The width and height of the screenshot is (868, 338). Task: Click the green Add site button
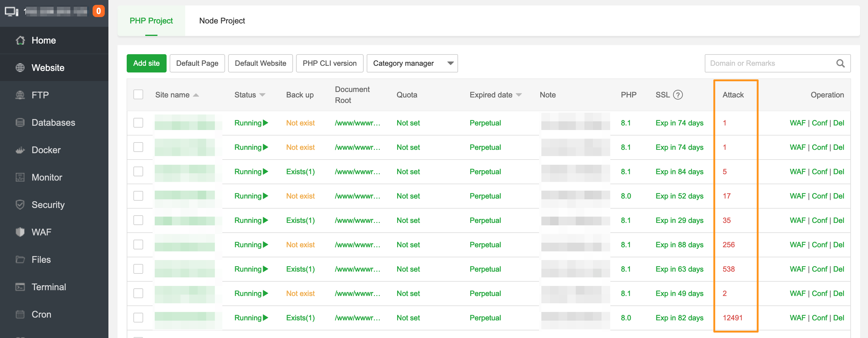click(x=146, y=63)
